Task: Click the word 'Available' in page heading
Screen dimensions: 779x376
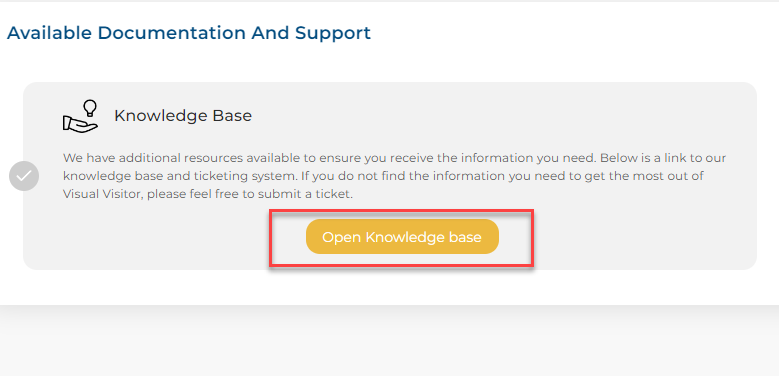Action: [49, 33]
